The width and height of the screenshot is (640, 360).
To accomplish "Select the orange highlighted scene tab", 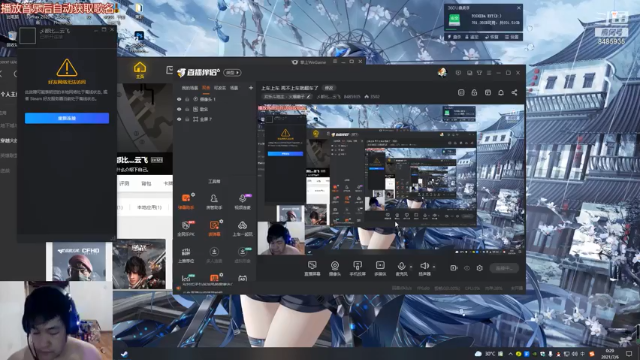I will coord(206,88).
